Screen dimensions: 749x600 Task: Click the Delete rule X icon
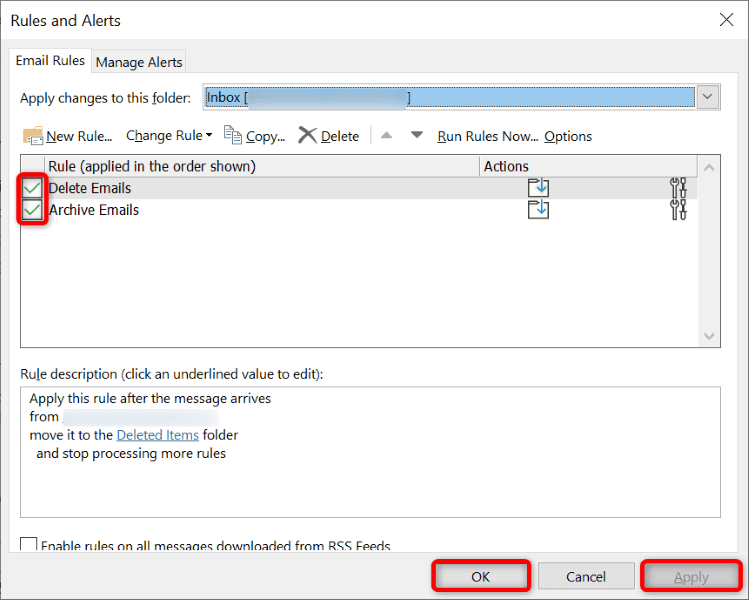click(x=308, y=135)
